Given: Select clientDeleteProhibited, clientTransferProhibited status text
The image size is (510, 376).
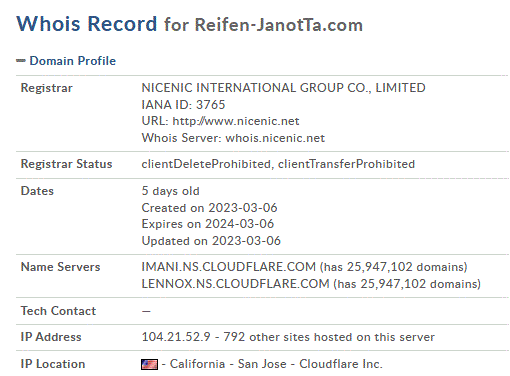Looking at the screenshot, I should (278, 164).
